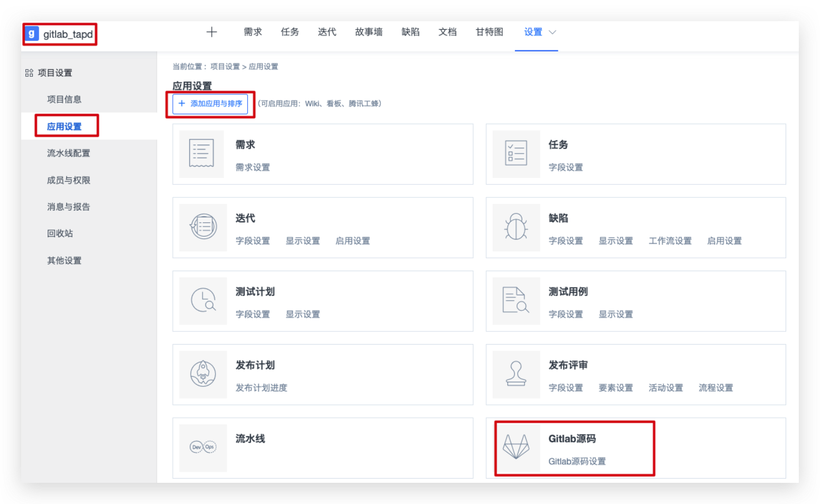Click 启用设置 under 缺陷

pos(725,241)
